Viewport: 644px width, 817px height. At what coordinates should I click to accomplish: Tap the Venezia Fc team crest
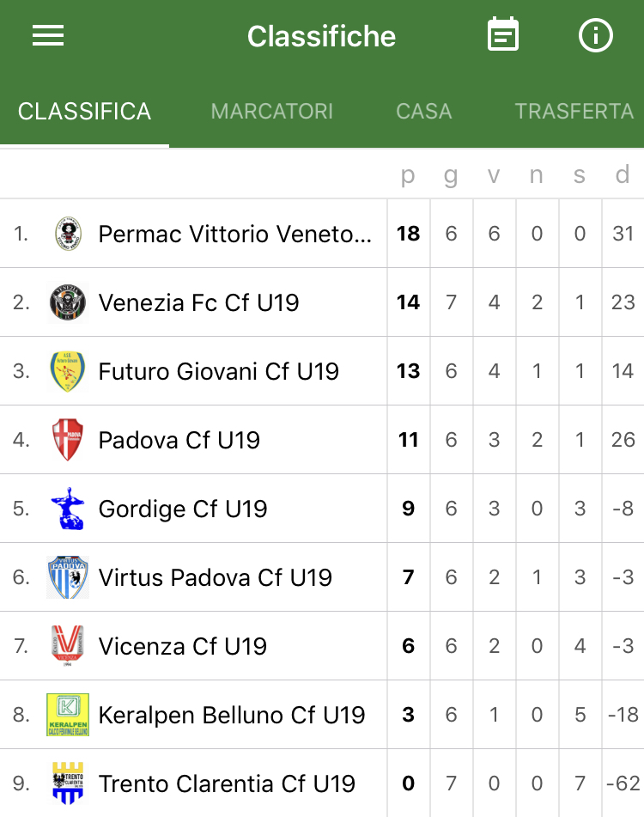pyautogui.click(x=68, y=302)
